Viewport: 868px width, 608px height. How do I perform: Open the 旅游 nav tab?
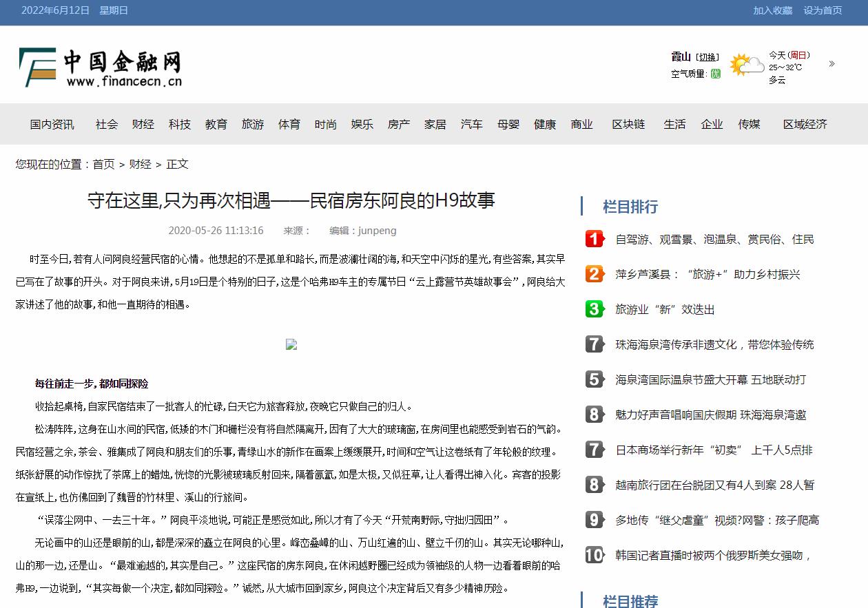(x=253, y=124)
